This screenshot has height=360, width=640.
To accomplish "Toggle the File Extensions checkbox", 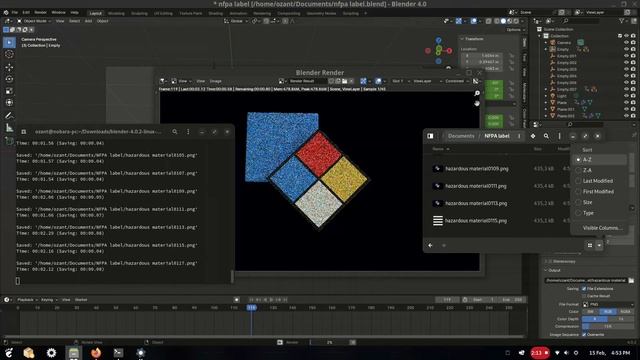I will click(x=584, y=289).
